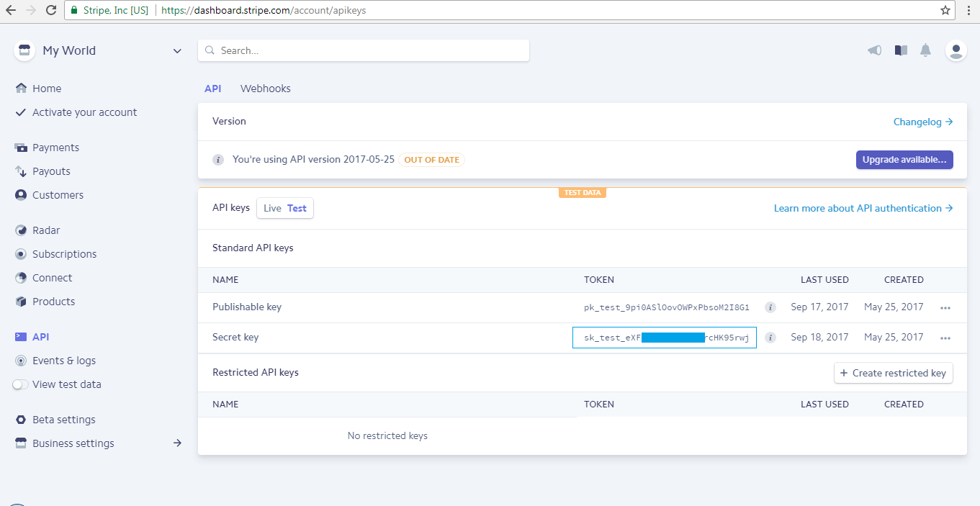The height and width of the screenshot is (506, 980).
Task: Open notifications bell icon
Action: click(926, 50)
